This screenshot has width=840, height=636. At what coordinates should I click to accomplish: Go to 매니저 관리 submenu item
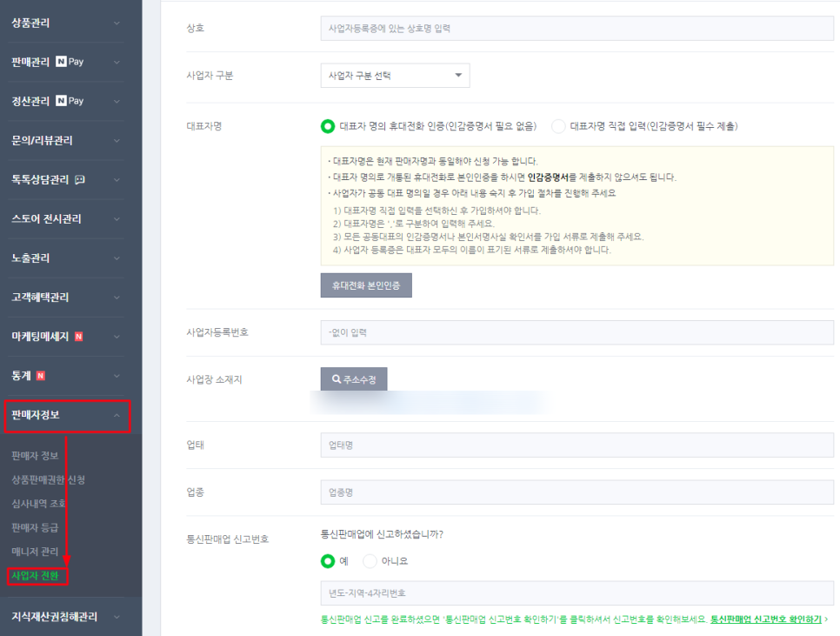click(x=35, y=552)
